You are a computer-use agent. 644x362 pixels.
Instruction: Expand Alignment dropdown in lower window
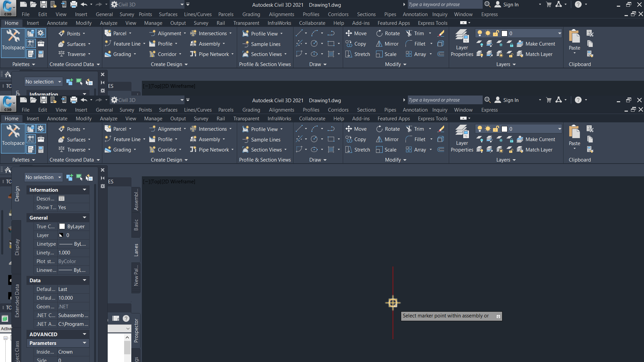(x=185, y=129)
